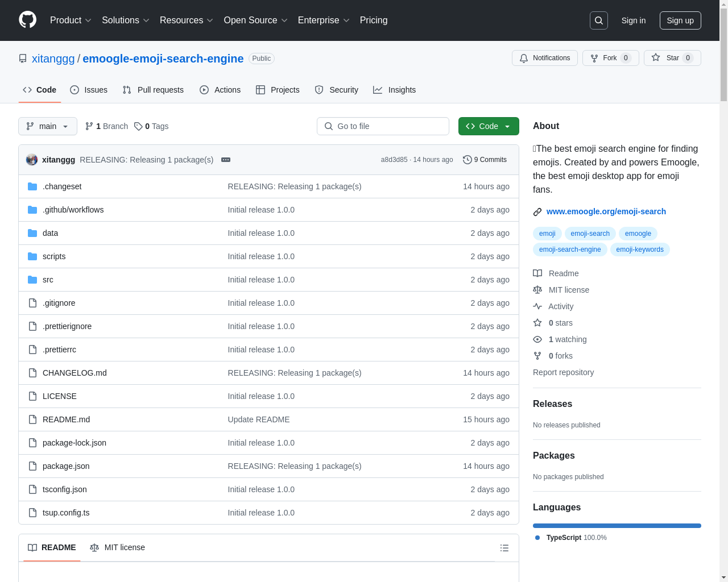This screenshot has width=728, height=582.
Task: Expand commit message ellipsis button
Action: tap(226, 160)
